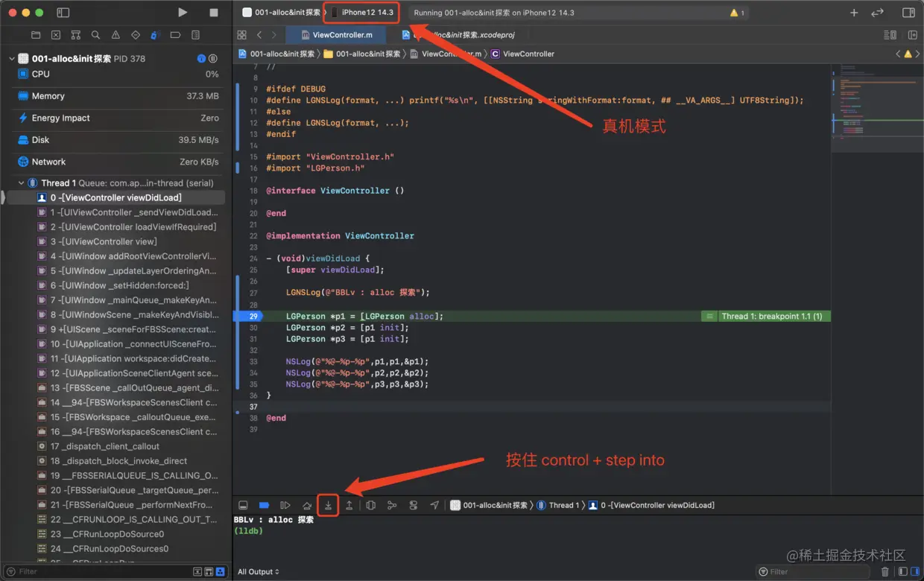924x581 pixels.
Task: Toggle the Deactivate breakpoints button
Action: 264,505
